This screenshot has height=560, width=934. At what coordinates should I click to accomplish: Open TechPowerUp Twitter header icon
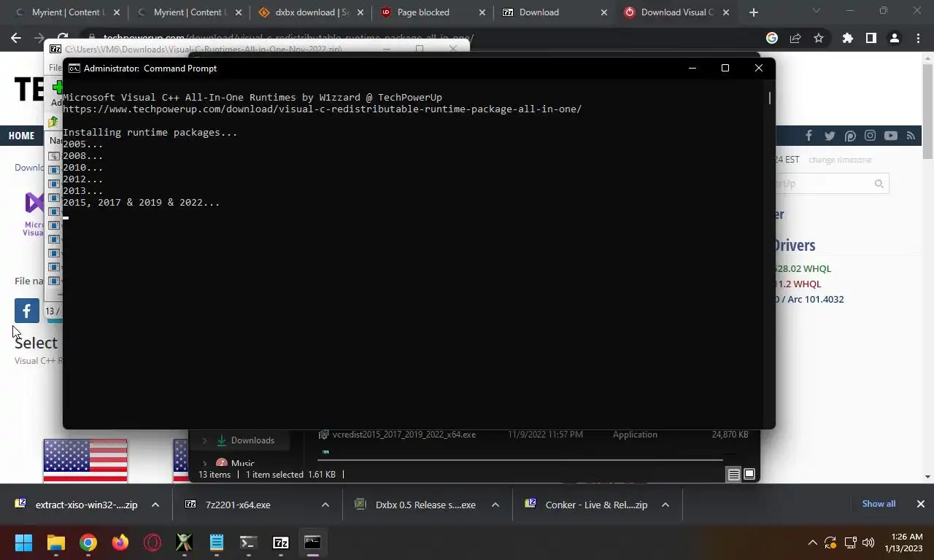830,136
